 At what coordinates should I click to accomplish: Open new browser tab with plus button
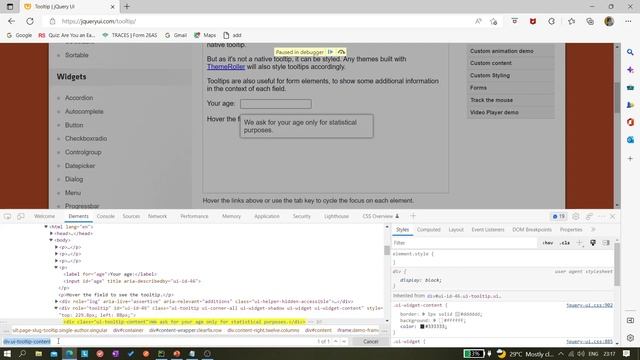(x=127, y=7)
